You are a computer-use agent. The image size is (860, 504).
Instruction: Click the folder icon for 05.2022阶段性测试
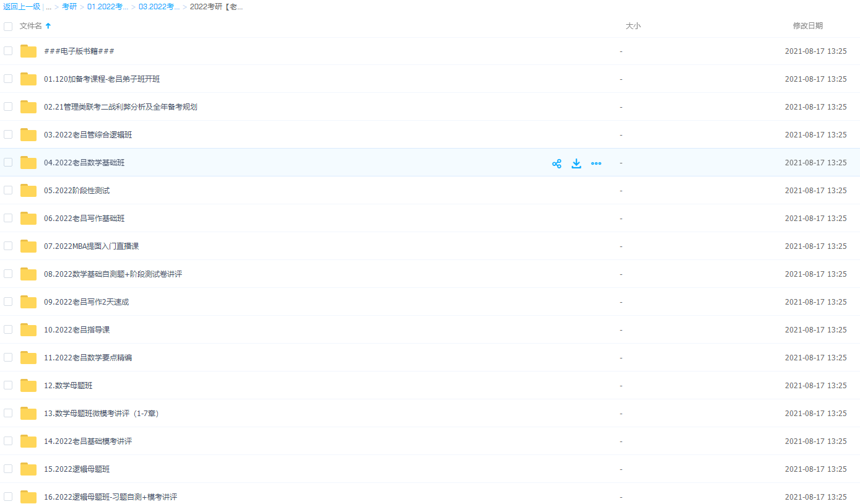click(28, 191)
